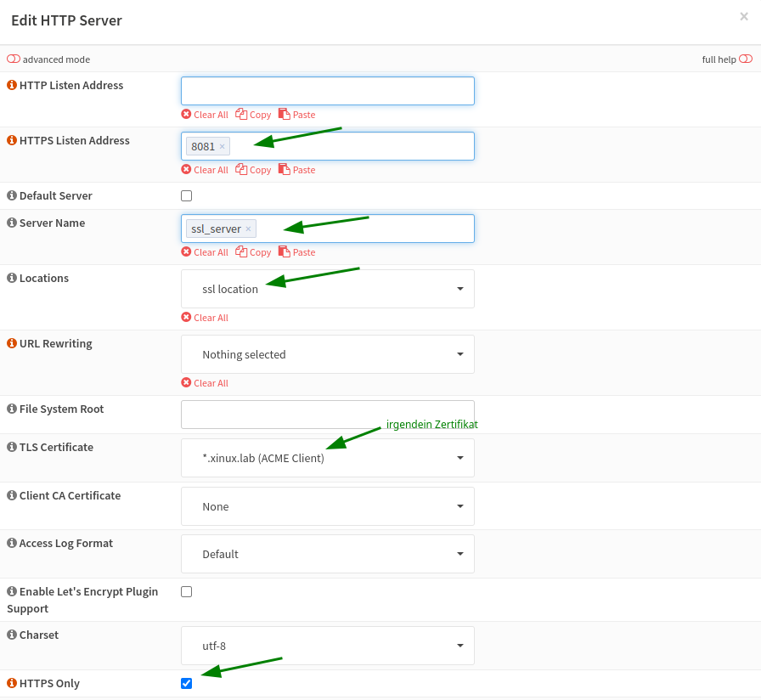Toggle full help display
This screenshot has height=700, width=761.
pos(746,59)
